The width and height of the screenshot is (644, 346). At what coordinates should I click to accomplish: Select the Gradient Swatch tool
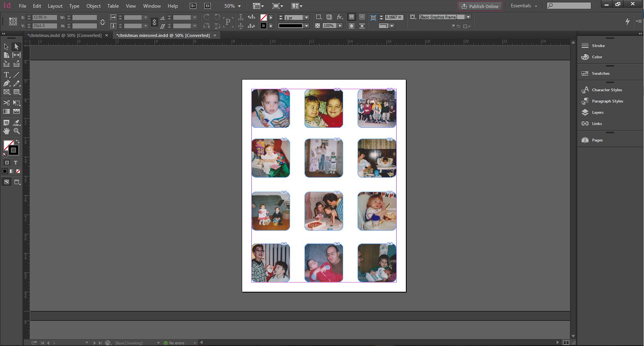coord(6,111)
